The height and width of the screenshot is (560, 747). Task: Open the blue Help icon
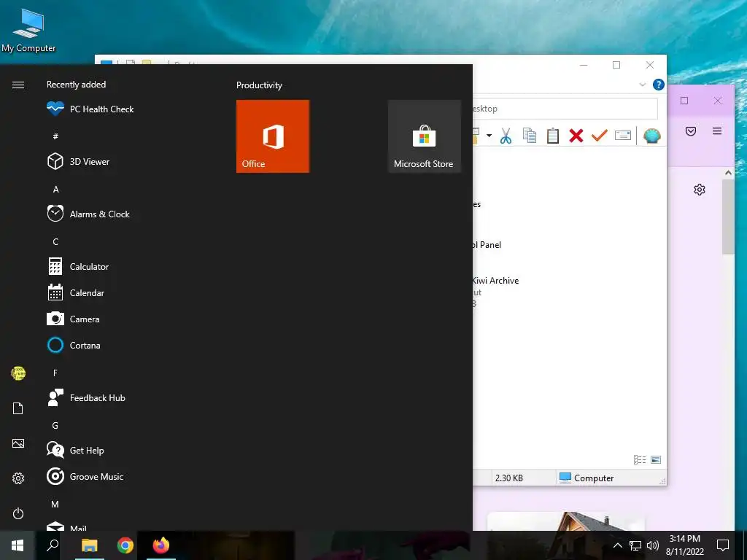659,85
